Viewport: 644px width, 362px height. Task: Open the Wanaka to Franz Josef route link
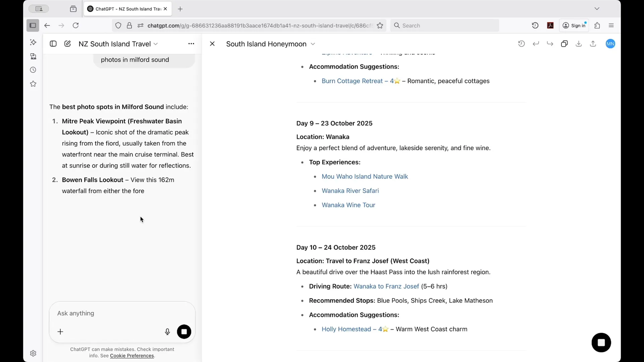[x=386, y=287]
